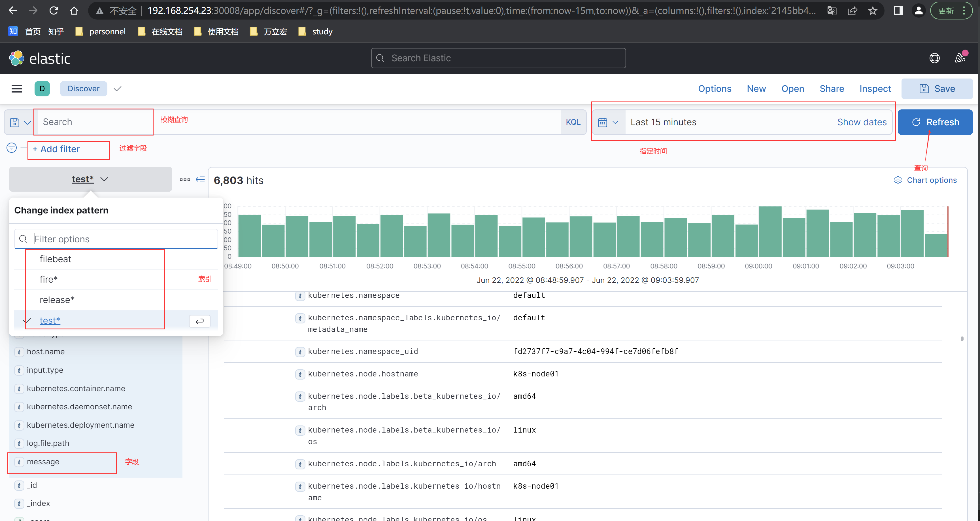Open index pattern options three-dots icon
980x521 pixels.
(x=185, y=180)
